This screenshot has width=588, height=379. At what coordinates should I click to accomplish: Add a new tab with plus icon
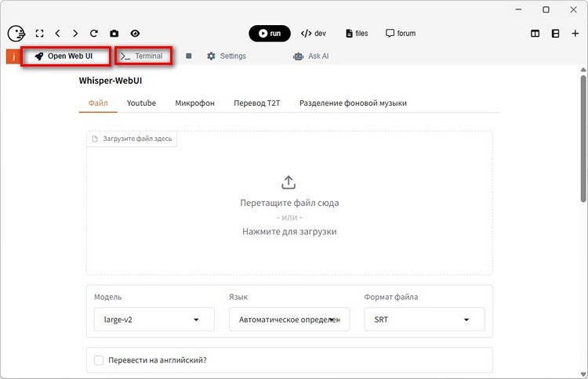pyautogui.click(x=575, y=34)
